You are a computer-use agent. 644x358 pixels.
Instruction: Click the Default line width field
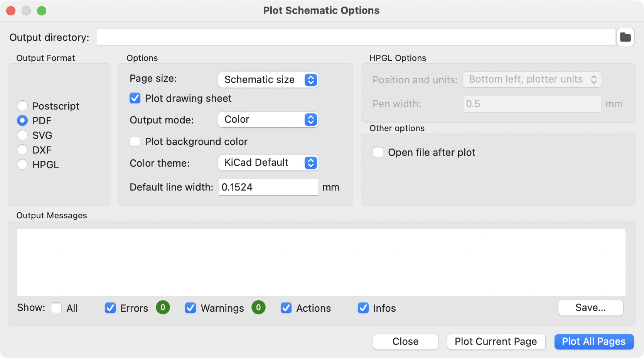coord(268,187)
